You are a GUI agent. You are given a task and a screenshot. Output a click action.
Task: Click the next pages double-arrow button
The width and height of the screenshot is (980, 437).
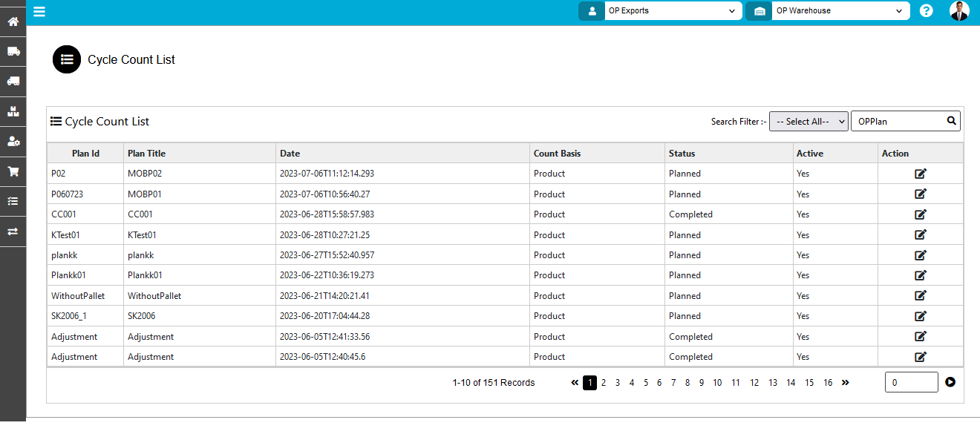click(845, 383)
